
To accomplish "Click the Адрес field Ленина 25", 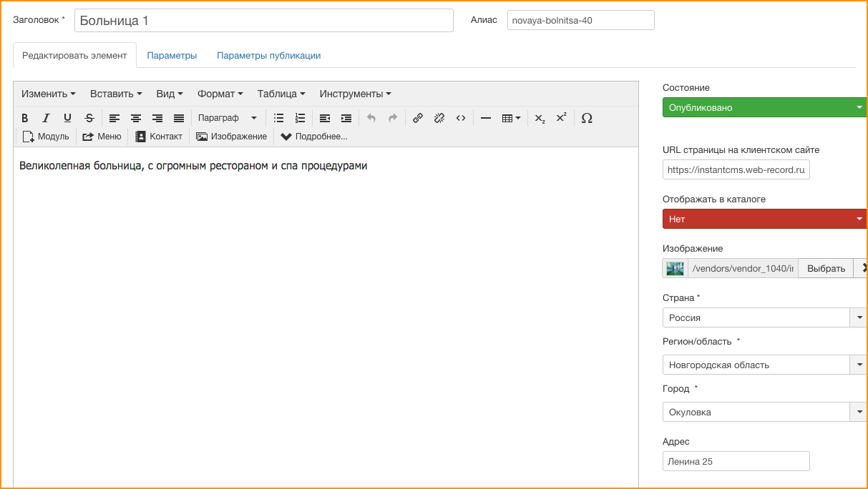I will point(736,461).
